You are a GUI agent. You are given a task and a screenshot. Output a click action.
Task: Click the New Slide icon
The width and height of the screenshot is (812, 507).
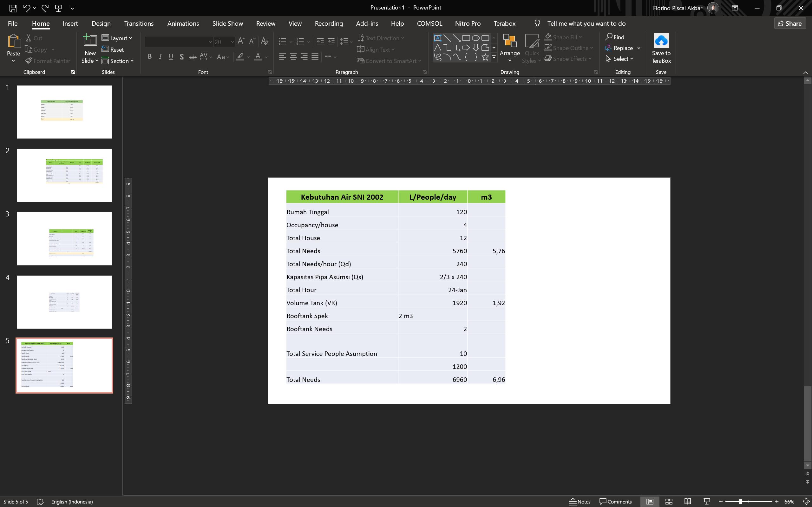(90, 41)
